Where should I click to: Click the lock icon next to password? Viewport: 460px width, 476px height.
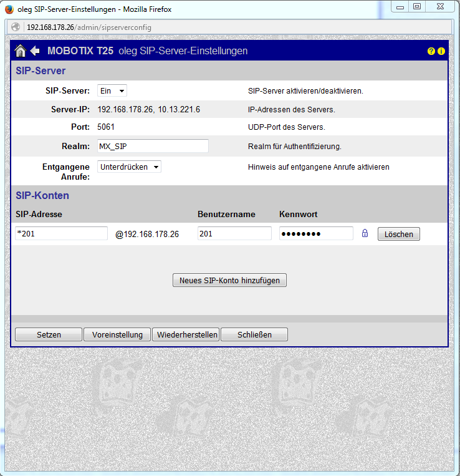(365, 233)
